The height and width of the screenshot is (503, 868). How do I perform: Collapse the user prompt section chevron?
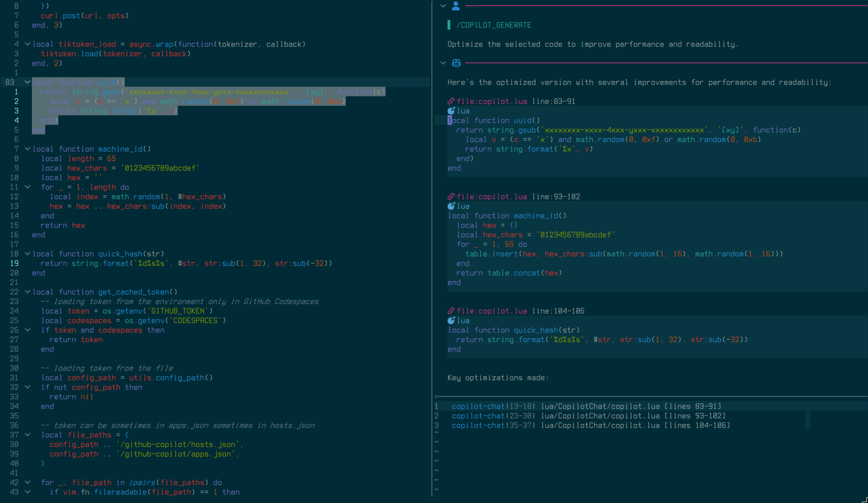pyautogui.click(x=443, y=6)
